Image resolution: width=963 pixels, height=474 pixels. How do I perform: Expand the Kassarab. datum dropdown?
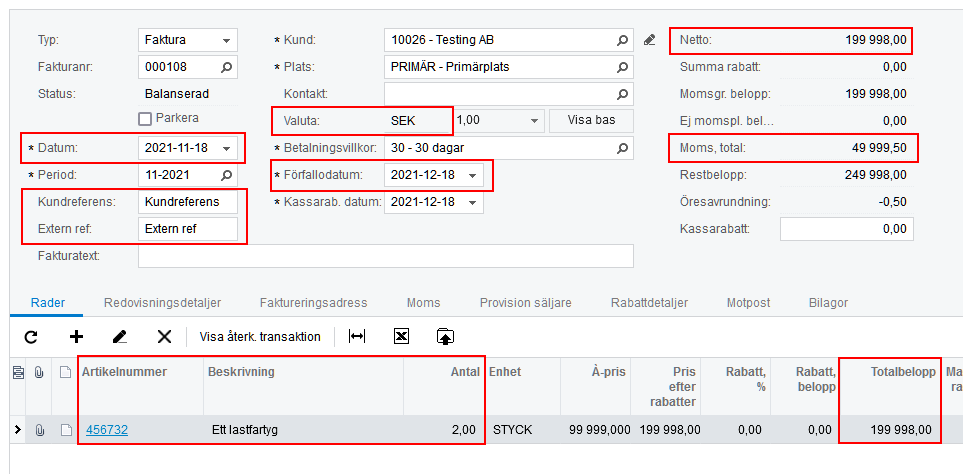pyautogui.click(x=472, y=202)
